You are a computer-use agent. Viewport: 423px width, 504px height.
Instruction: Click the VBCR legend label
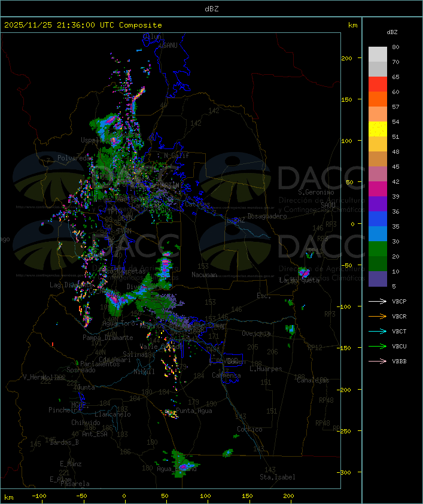tap(399, 316)
